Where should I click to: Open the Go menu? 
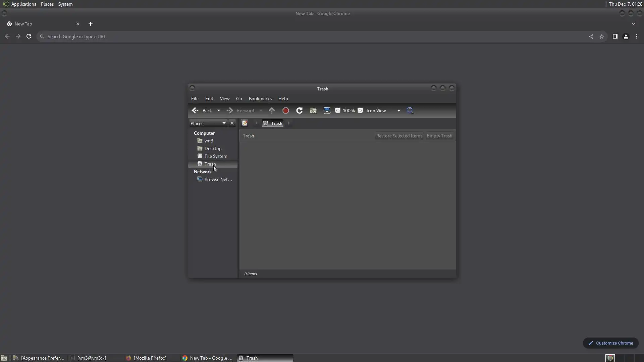point(239,99)
